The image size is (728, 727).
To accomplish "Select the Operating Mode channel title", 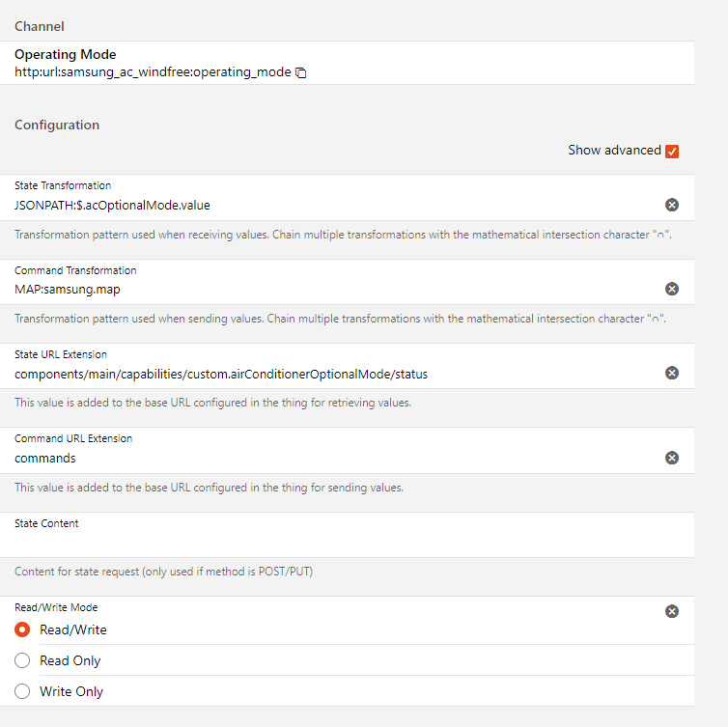I will click(x=65, y=55).
